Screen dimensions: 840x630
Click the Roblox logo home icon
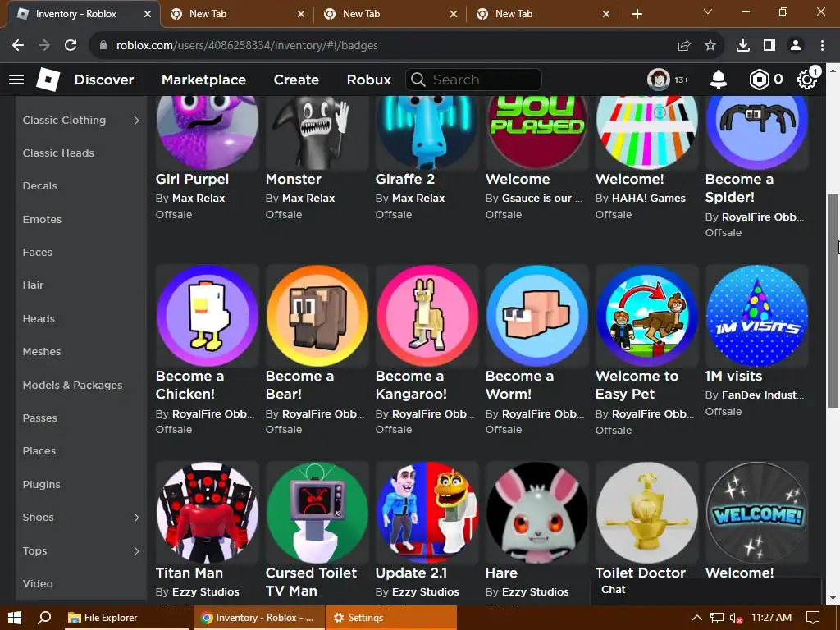coord(48,80)
